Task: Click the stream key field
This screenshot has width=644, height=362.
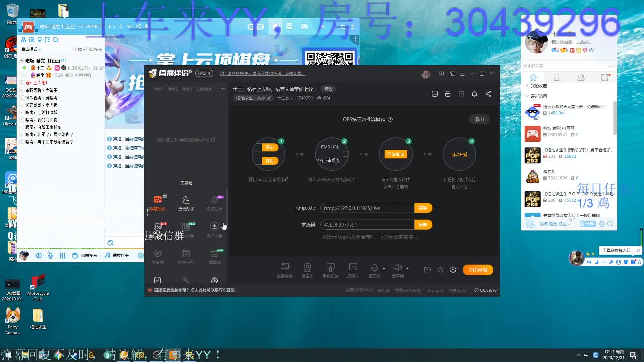Action: coord(367,225)
